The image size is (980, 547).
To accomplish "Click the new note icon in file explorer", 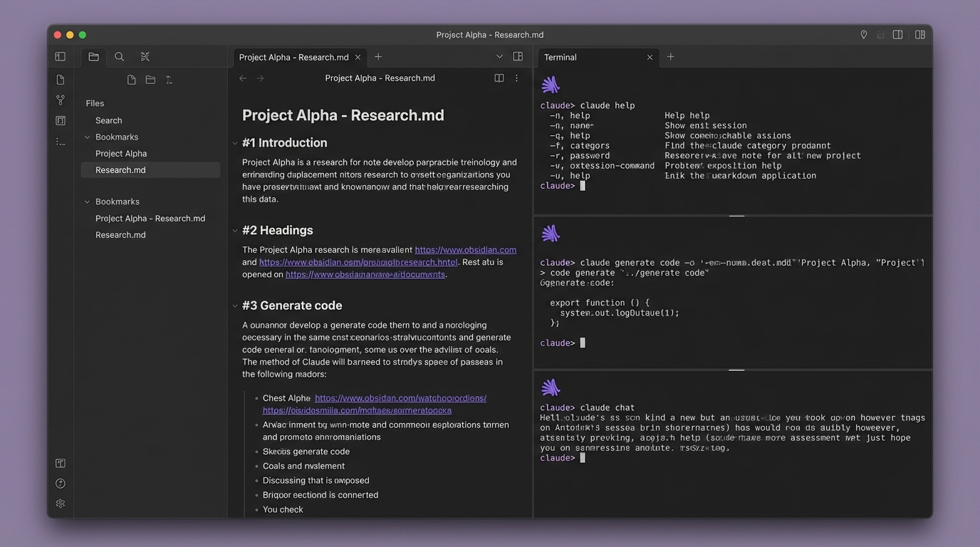I will coord(131,80).
